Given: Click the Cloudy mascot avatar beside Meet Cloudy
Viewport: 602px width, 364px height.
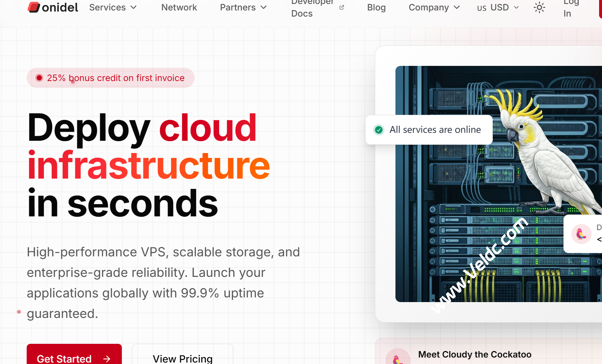Looking at the screenshot, I should (398, 358).
